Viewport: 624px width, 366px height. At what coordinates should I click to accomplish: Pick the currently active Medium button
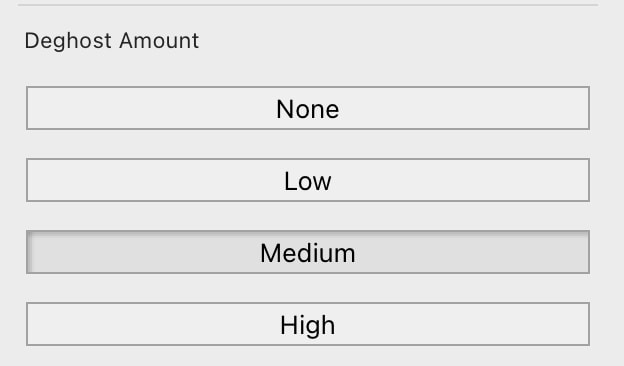tap(308, 252)
